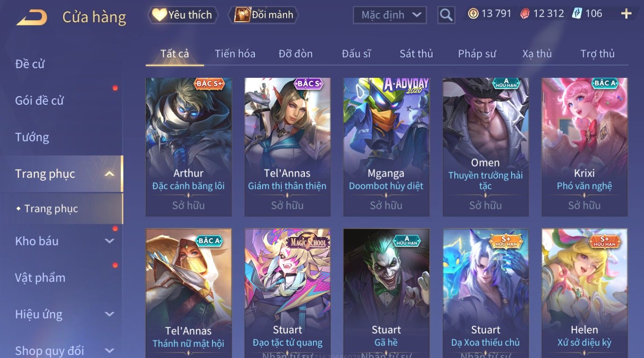Open the Yêu thích heart favorites
The image size is (644, 358).
pyautogui.click(x=183, y=15)
